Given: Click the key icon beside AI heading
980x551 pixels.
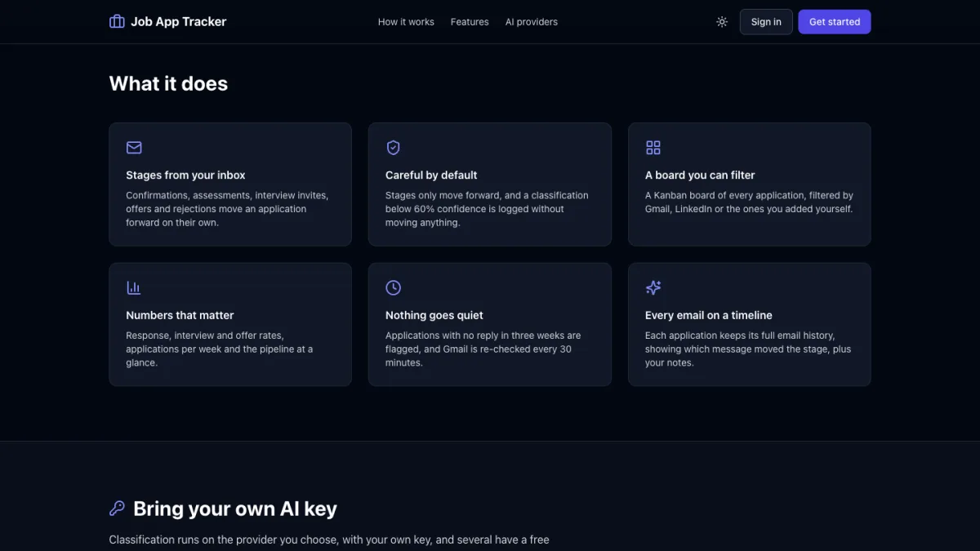Looking at the screenshot, I should [x=117, y=509].
